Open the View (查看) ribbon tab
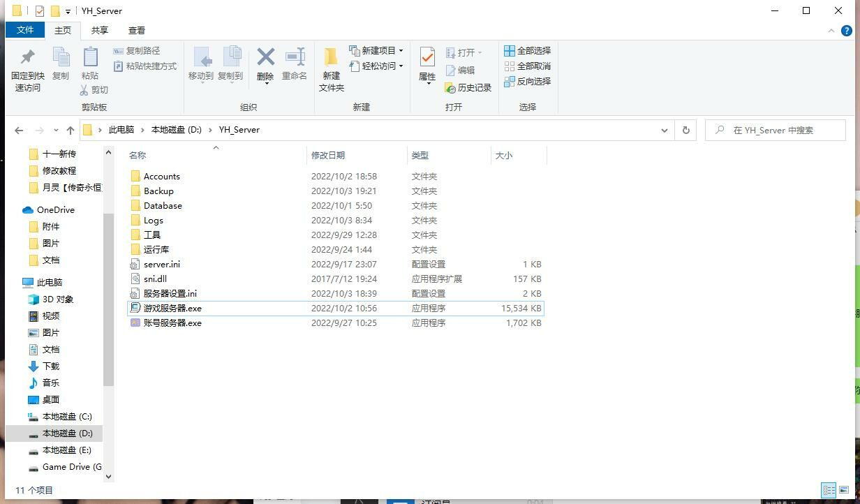860x504 pixels. point(137,31)
